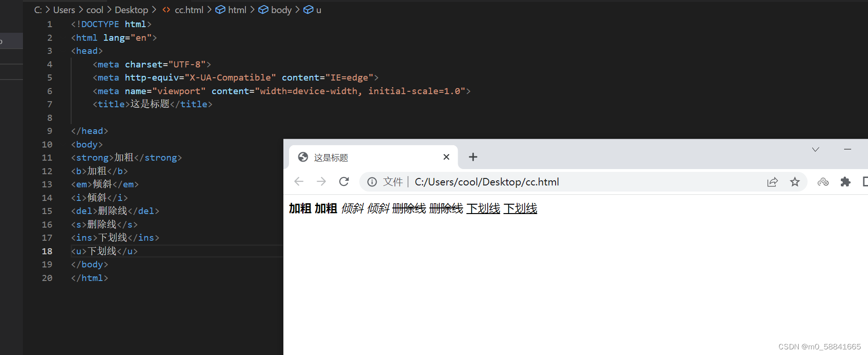Click line number 10 in the gutter
This screenshot has width=868, height=355.
click(x=47, y=144)
